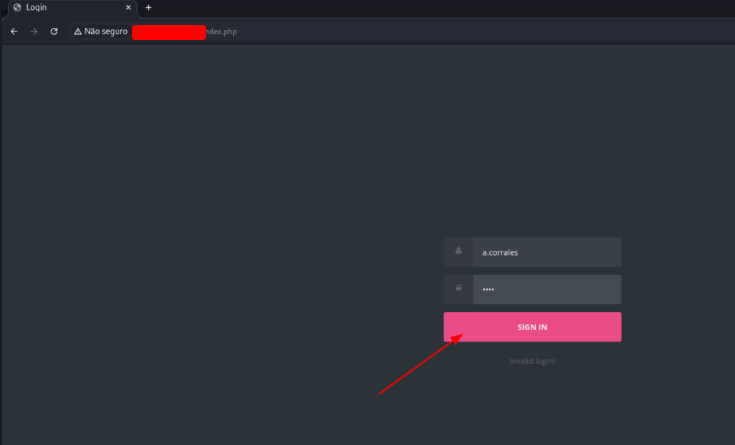Focus the username field containing a.corrales
Viewport: 735px width, 445px height.
(x=546, y=252)
